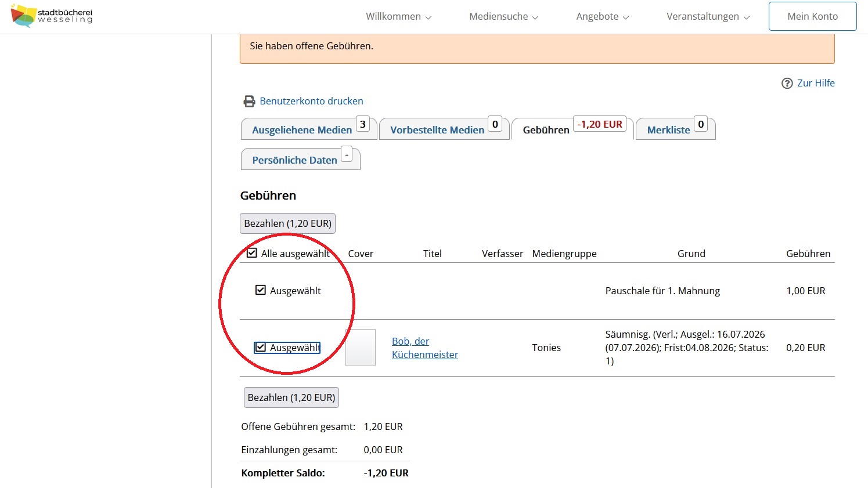Click the Titel column header
The width and height of the screenshot is (868, 488).
click(x=432, y=254)
